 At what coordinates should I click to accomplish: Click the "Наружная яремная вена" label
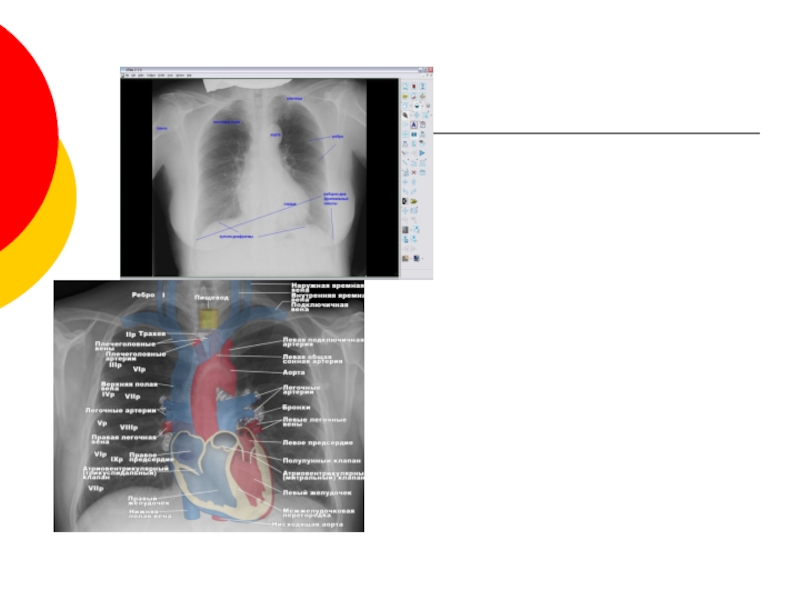[328, 287]
